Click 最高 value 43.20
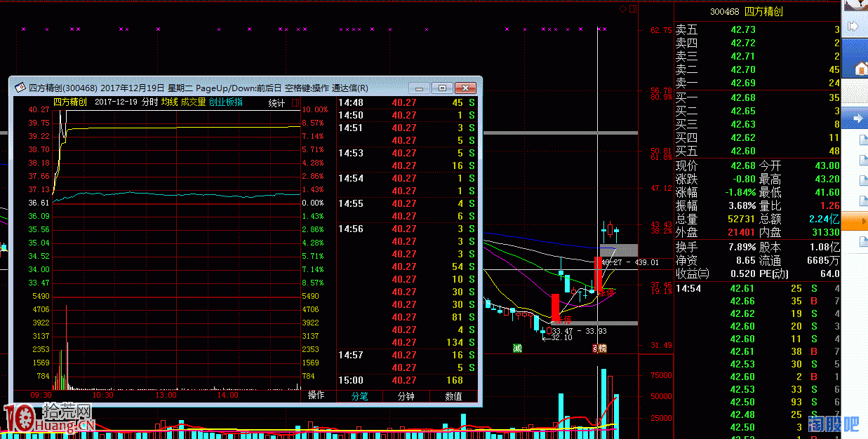This screenshot has height=439, width=868. pyautogui.click(x=827, y=179)
